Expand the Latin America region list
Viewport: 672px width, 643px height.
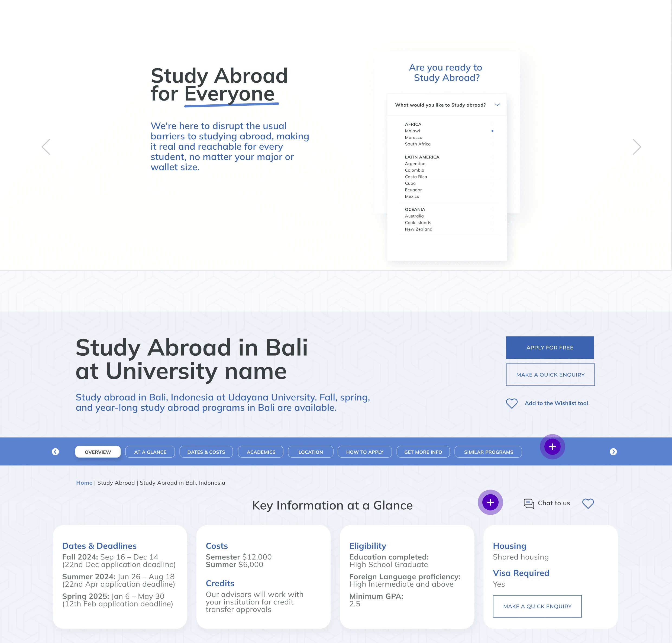click(x=422, y=157)
